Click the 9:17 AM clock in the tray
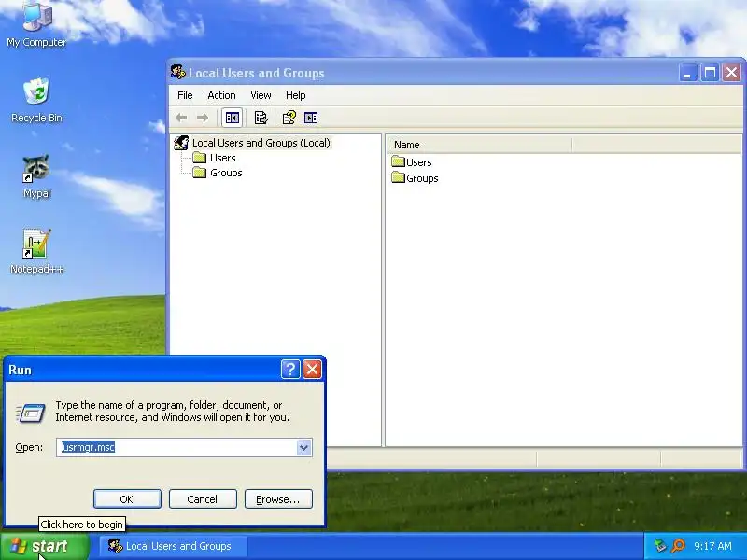 712,546
